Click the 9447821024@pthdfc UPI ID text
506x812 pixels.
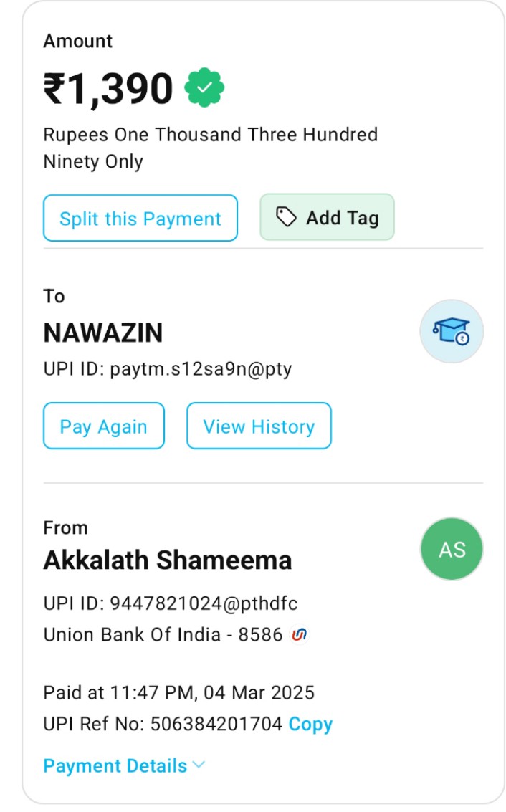click(203, 603)
